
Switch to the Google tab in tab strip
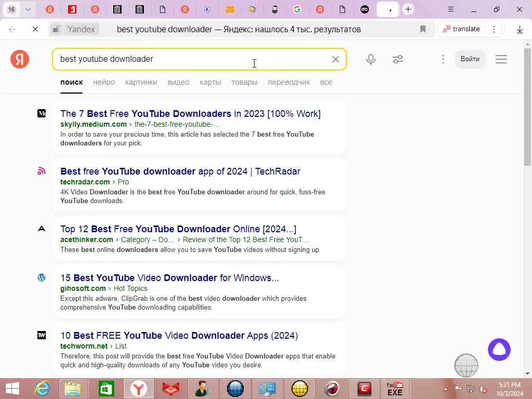297,9
